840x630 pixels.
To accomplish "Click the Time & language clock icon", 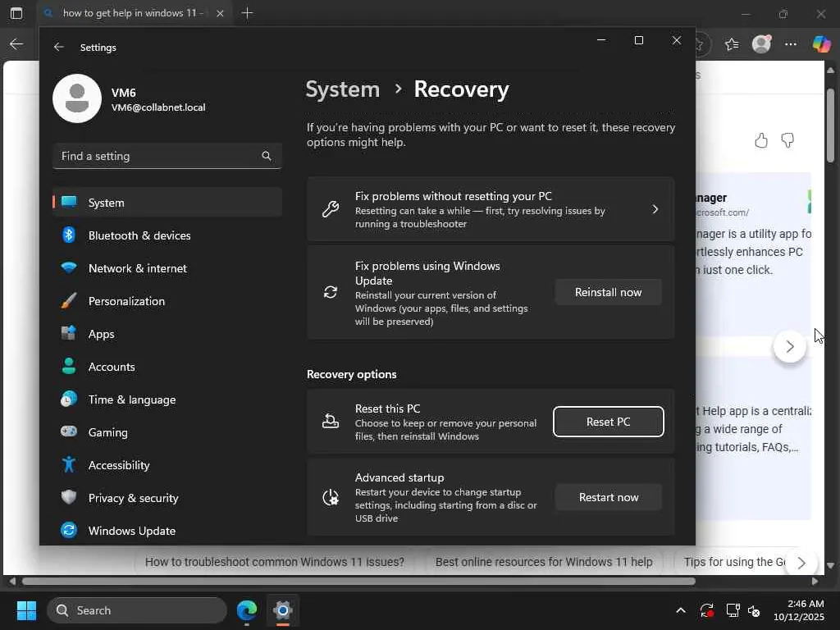I will click(69, 399).
